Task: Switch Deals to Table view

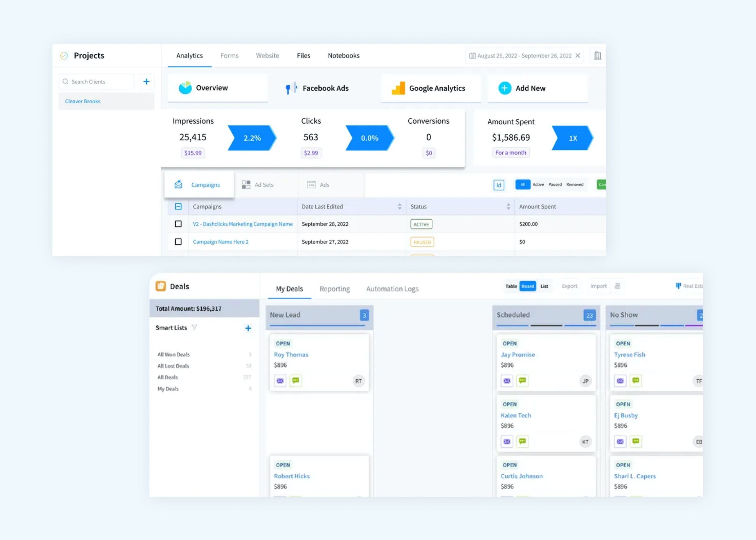Action: tap(511, 286)
